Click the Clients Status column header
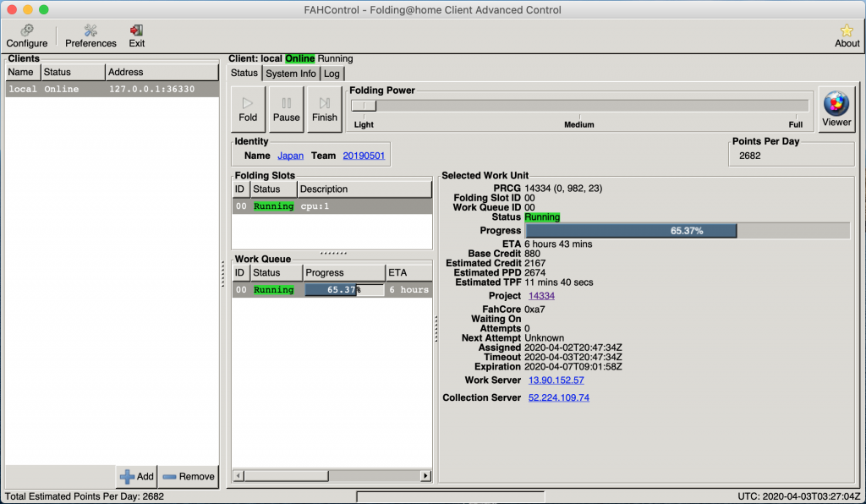The height and width of the screenshot is (504, 866). [73, 73]
